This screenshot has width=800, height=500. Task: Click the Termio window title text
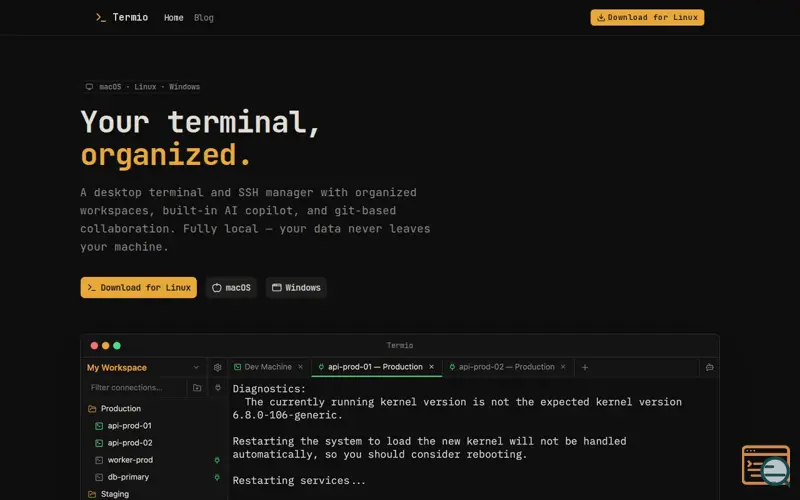point(400,345)
